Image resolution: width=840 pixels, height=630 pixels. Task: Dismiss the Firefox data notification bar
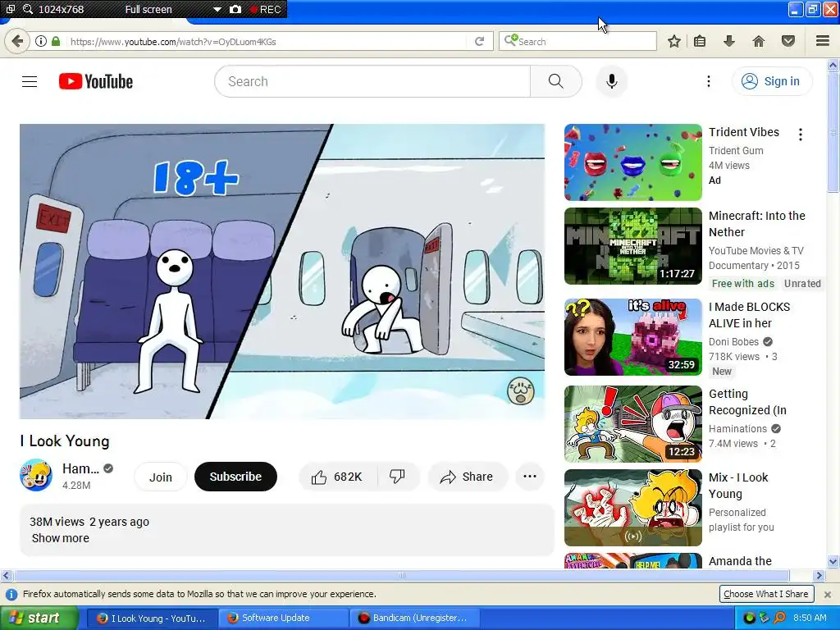point(828,594)
